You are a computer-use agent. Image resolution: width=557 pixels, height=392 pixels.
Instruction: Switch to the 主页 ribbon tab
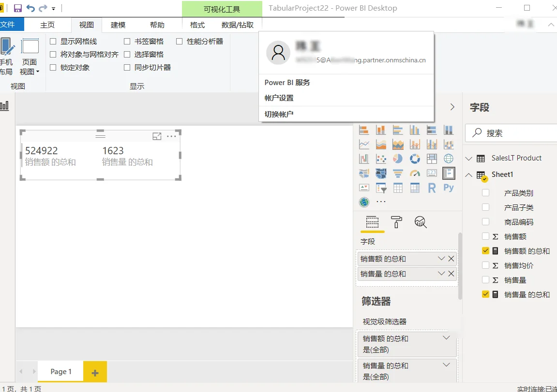point(47,25)
